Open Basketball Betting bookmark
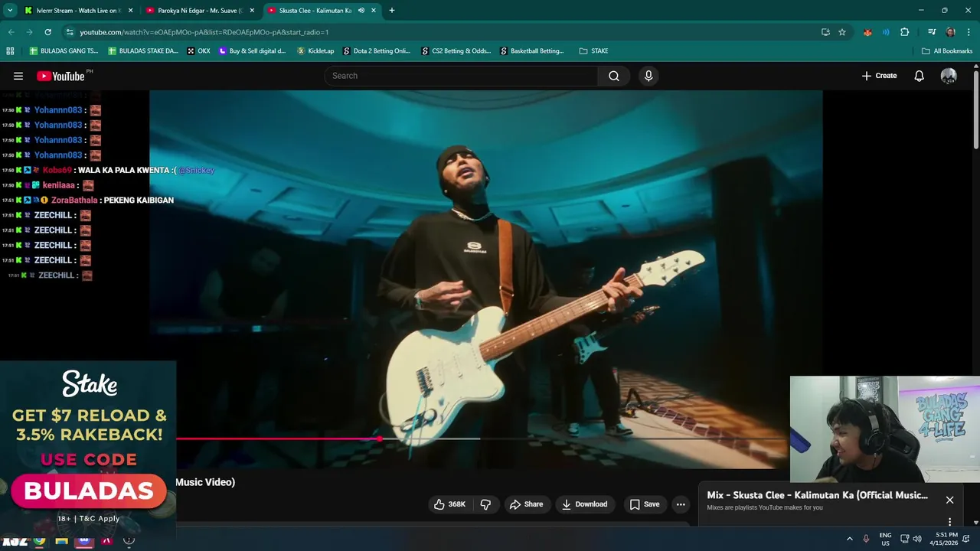Image resolution: width=980 pixels, height=551 pixels. [532, 51]
